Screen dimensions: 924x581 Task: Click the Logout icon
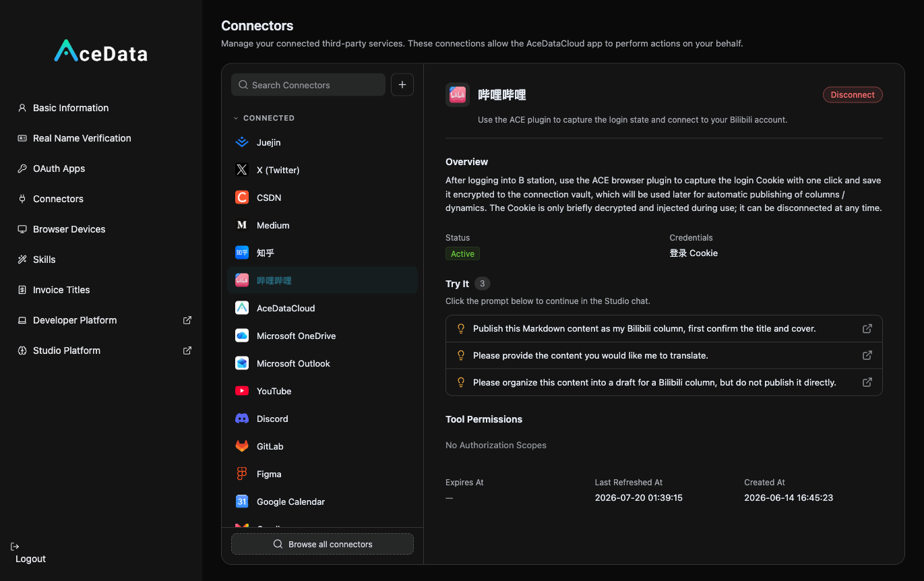coord(15,547)
